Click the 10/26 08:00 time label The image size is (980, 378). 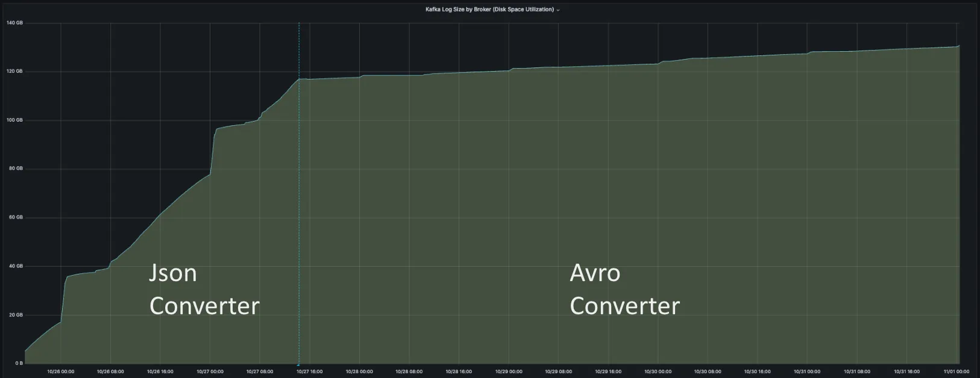(110, 371)
